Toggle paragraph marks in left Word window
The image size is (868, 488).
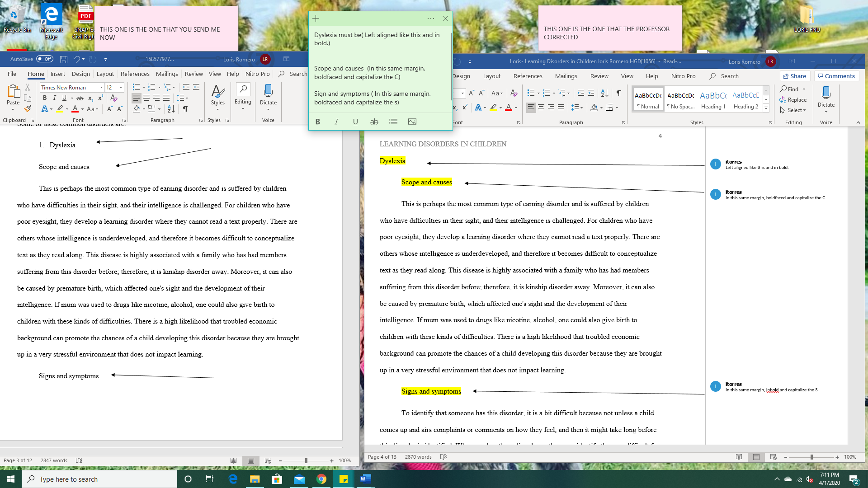[x=185, y=109]
